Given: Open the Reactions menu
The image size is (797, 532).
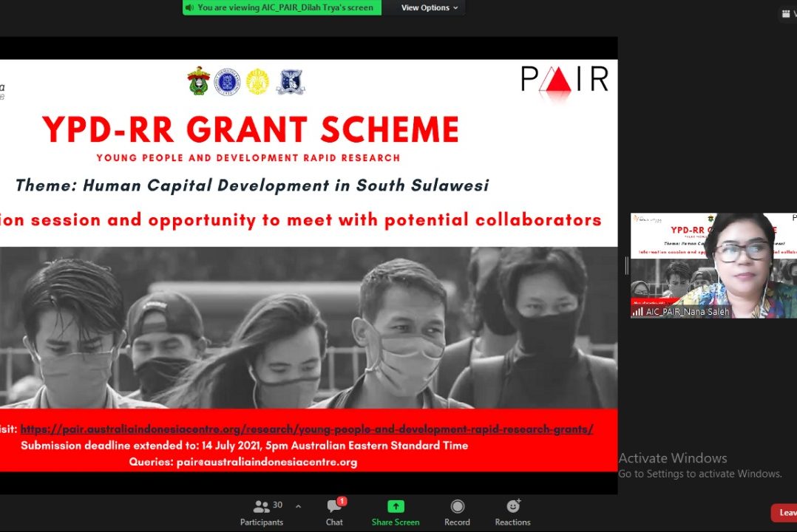Looking at the screenshot, I should [x=512, y=513].
